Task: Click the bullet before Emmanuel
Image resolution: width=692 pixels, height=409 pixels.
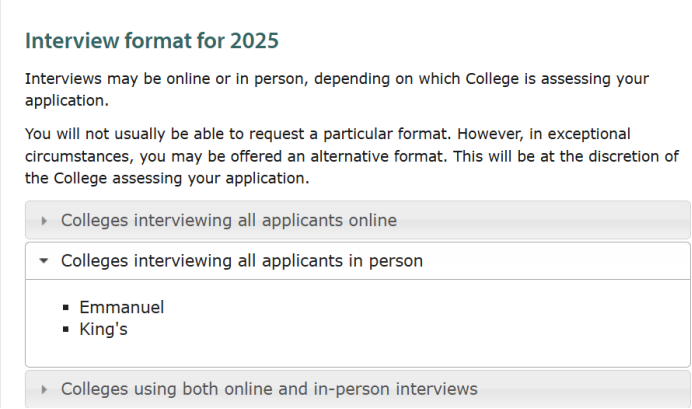Action: click(x=66, y=309)
